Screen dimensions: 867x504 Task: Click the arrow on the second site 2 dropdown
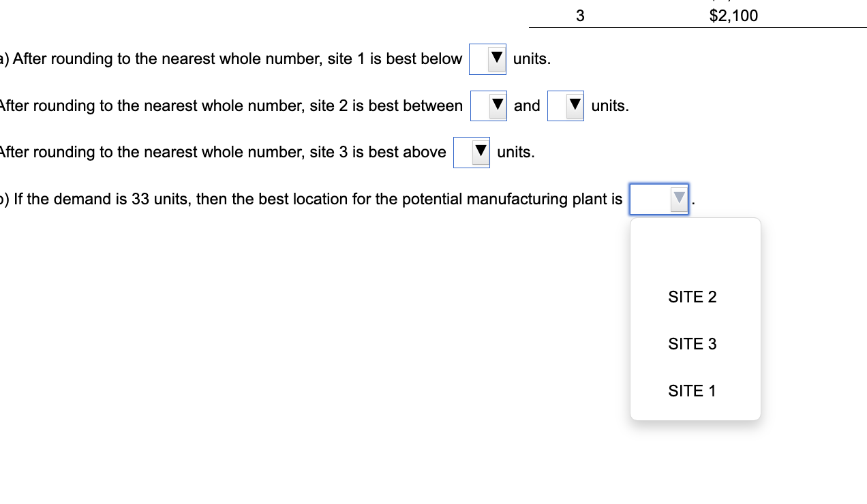click(x=574, y=106)
